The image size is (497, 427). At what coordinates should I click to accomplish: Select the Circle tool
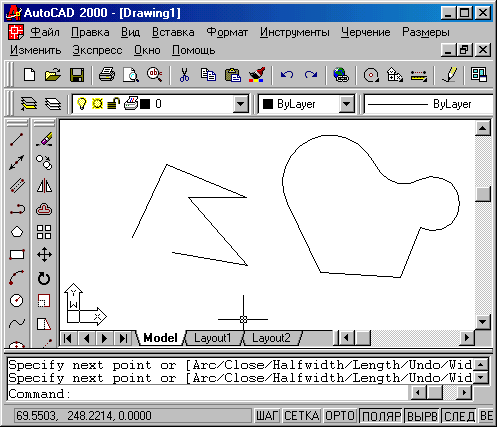pyautogui.click(x=17, y=300)
